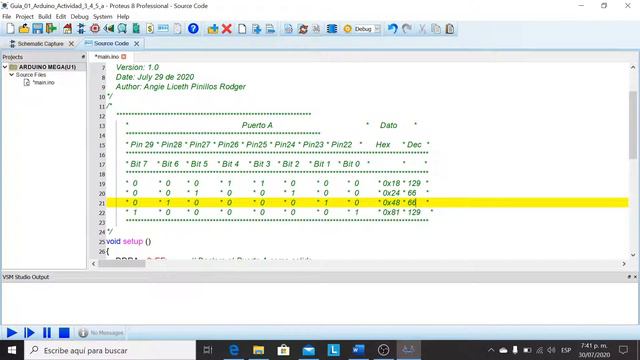Viewport: 640px width, 360px height.
Task: Collapse the Source Files folder node
Action: (11, 75)
